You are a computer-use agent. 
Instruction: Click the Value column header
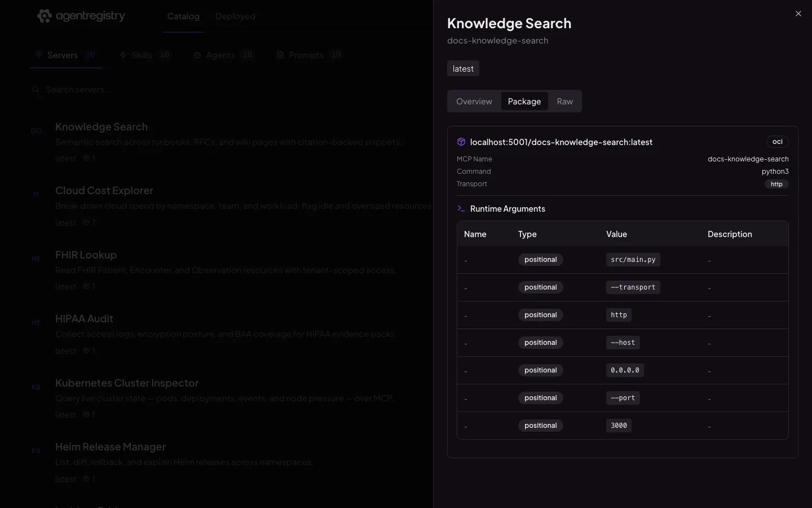616,234
